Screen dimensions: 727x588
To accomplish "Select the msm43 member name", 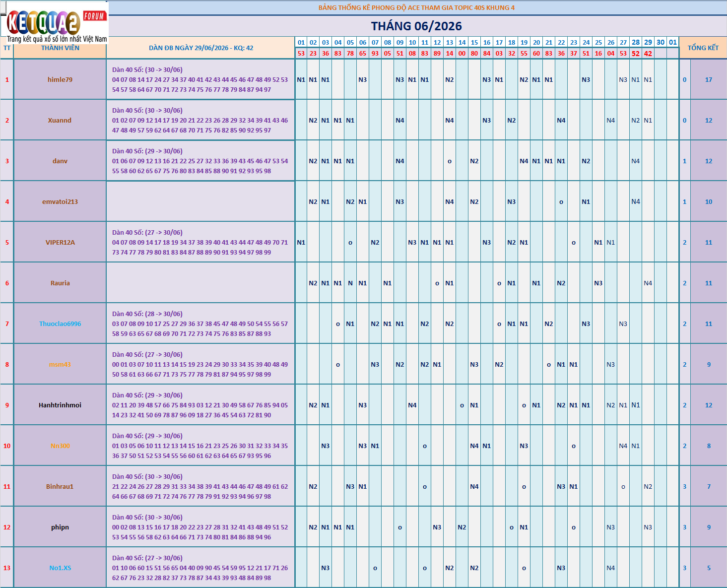I will [x=60, y=364].
